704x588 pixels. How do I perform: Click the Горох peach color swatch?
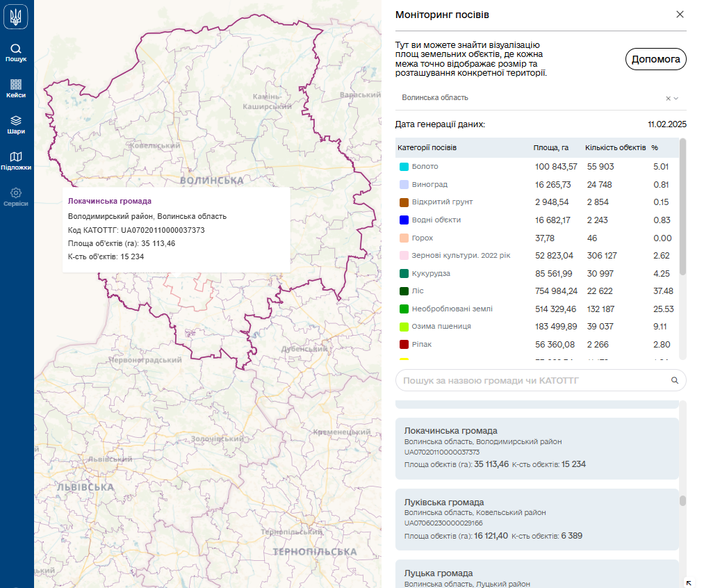[404, 238]
